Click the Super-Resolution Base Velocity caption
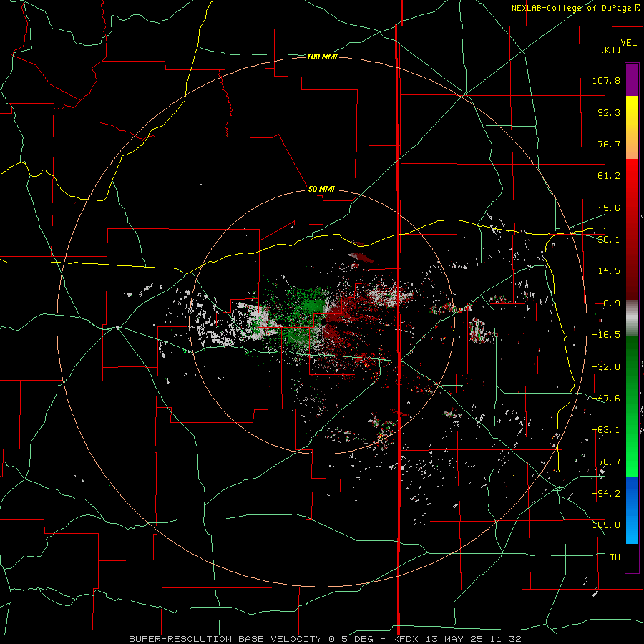The image size is (644, 644). (x=325, y=639)
